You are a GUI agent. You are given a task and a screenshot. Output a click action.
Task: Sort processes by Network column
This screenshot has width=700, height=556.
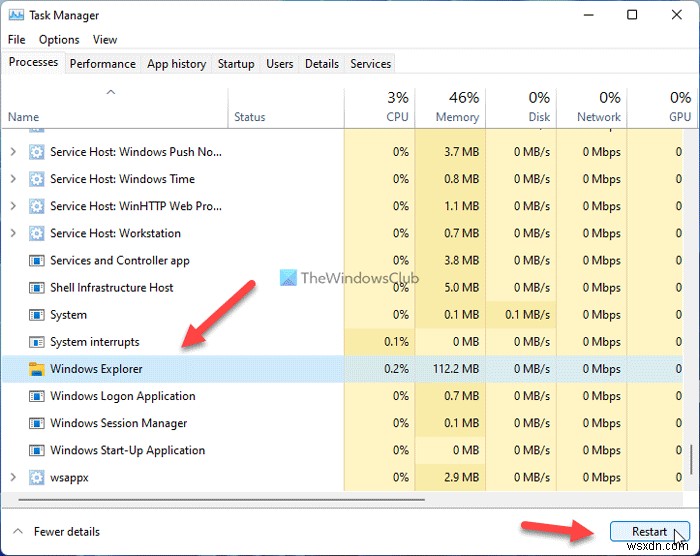pos(592,107)
